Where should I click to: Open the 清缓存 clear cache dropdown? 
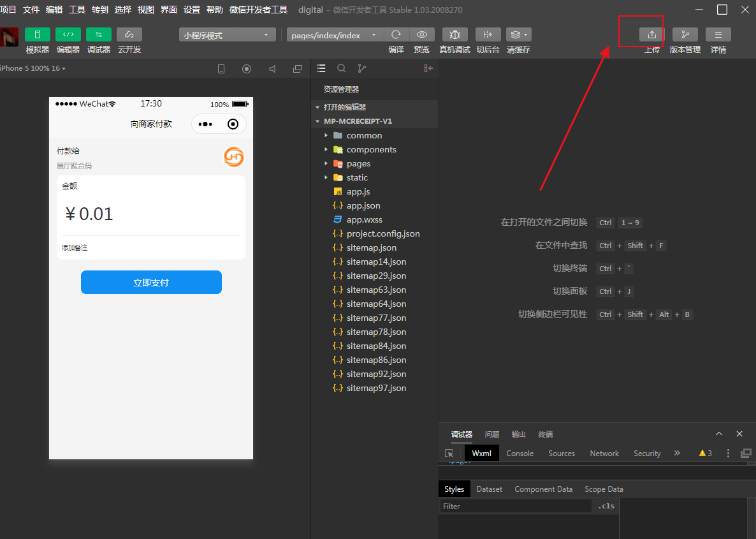click(x=519, y=34)
